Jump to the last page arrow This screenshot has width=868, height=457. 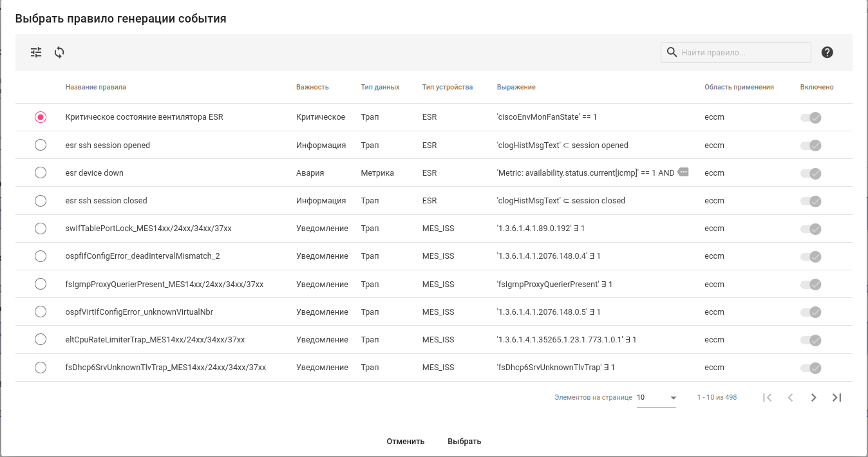pyautogui.click(x=836, y=398)
